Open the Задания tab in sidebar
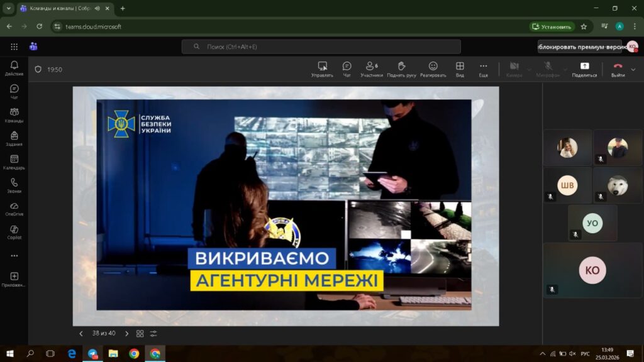The width and height of the screenshot is (644, 362). tap(14, 138)
